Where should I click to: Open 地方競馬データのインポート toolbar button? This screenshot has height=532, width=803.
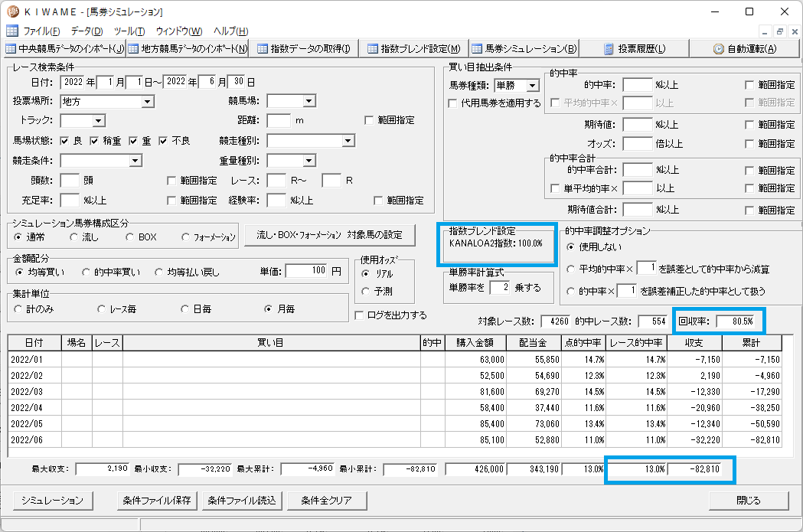pyautogui.click(x=188, y=49)
